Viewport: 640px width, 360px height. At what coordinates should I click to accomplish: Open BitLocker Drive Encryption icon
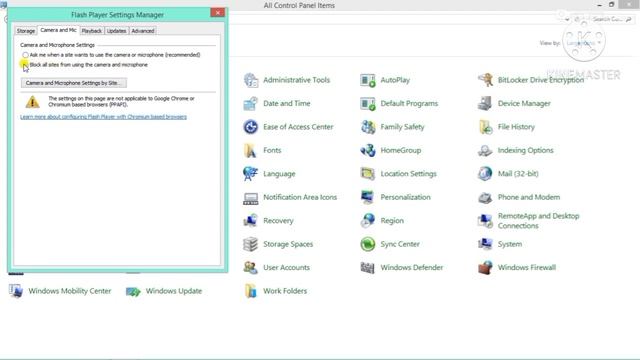[485, 80]
